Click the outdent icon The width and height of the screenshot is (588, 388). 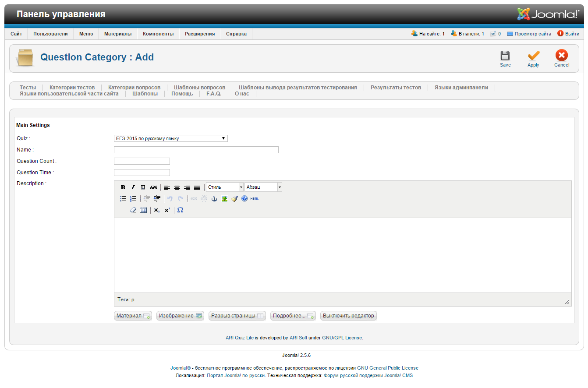coord(147,199)
